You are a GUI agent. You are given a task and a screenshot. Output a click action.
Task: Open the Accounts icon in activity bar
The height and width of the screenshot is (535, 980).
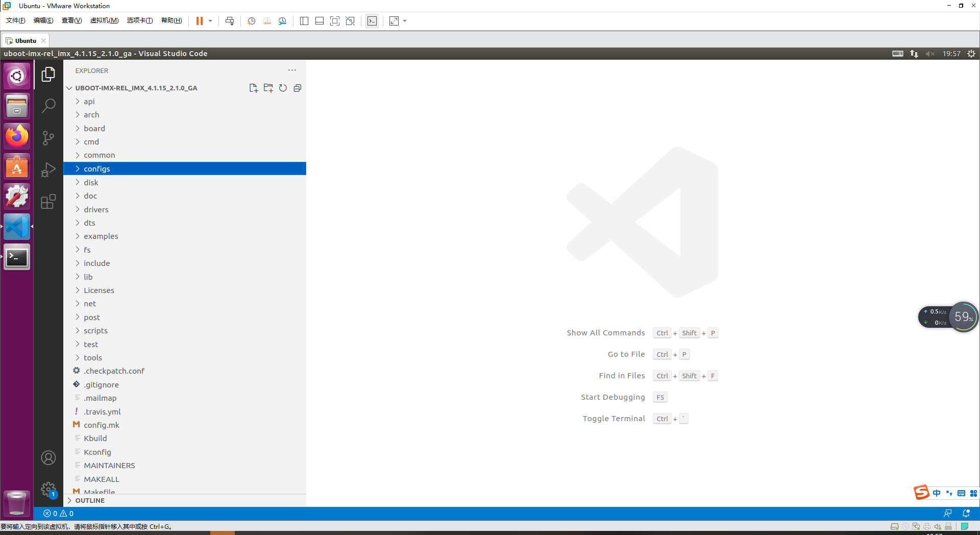[48, 458]
